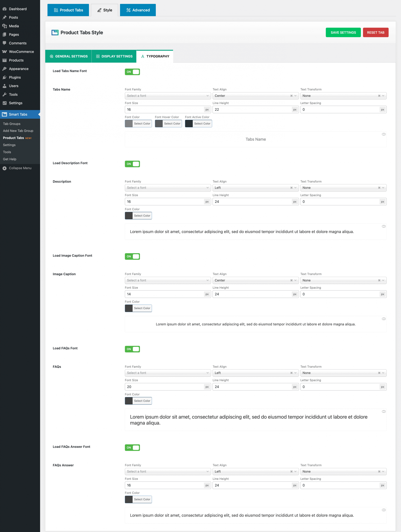Image resolution: width=401 pixels, height=532 pixels.
Task: Click the Tools wrench icon
Action: click(5, 95)
